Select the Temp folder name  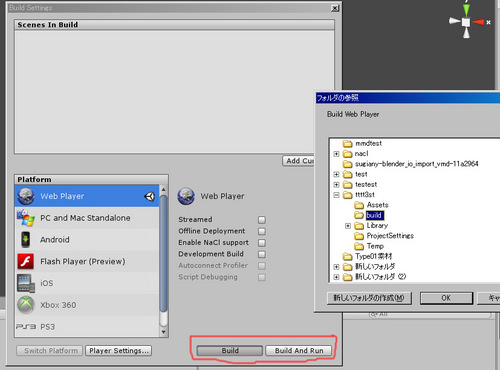coord(375,246)
